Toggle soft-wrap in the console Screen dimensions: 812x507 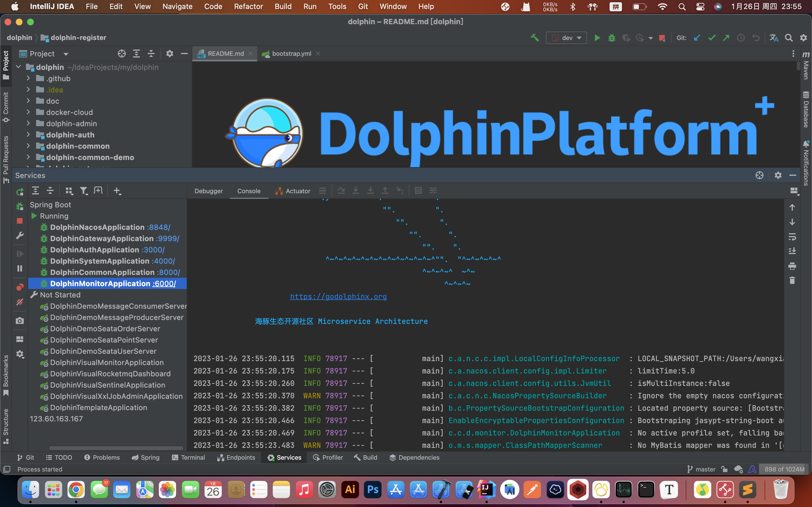click(x=792, y=237)
